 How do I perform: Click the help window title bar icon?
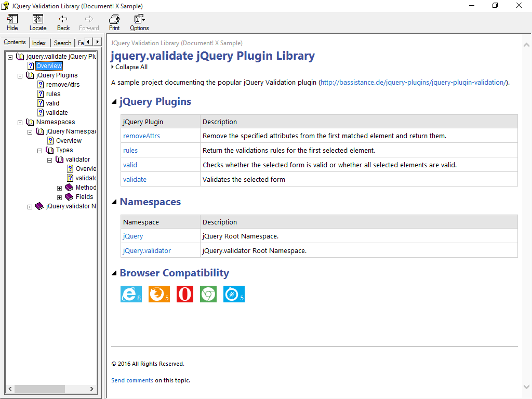tap(5, 6)
